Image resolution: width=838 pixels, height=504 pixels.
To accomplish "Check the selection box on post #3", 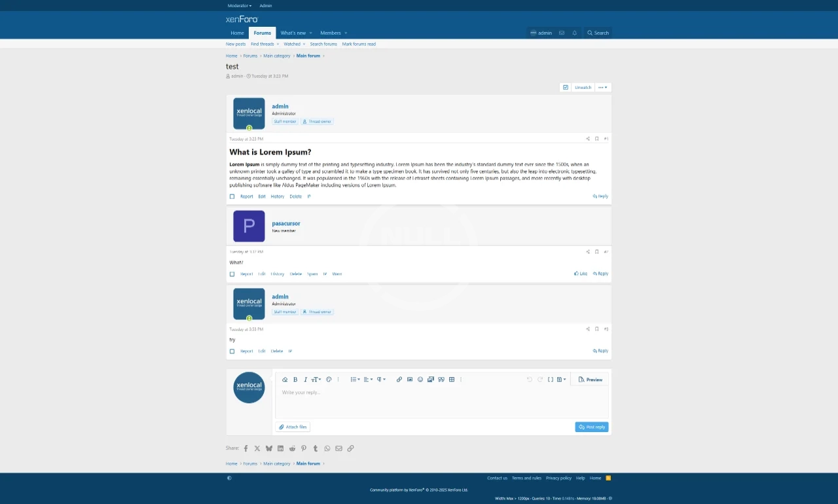I will (x=232, y=351).
